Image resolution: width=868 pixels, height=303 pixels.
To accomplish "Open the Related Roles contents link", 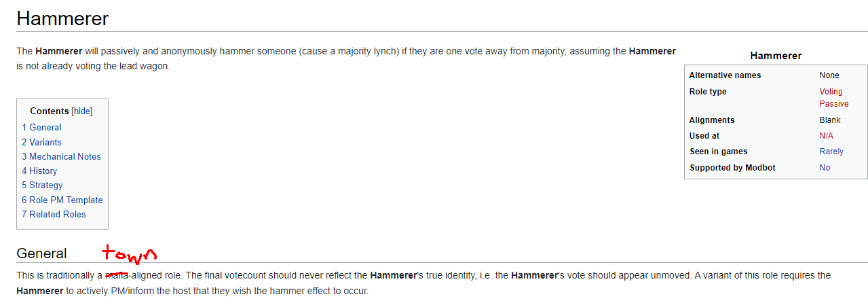I will coord(54,214).
